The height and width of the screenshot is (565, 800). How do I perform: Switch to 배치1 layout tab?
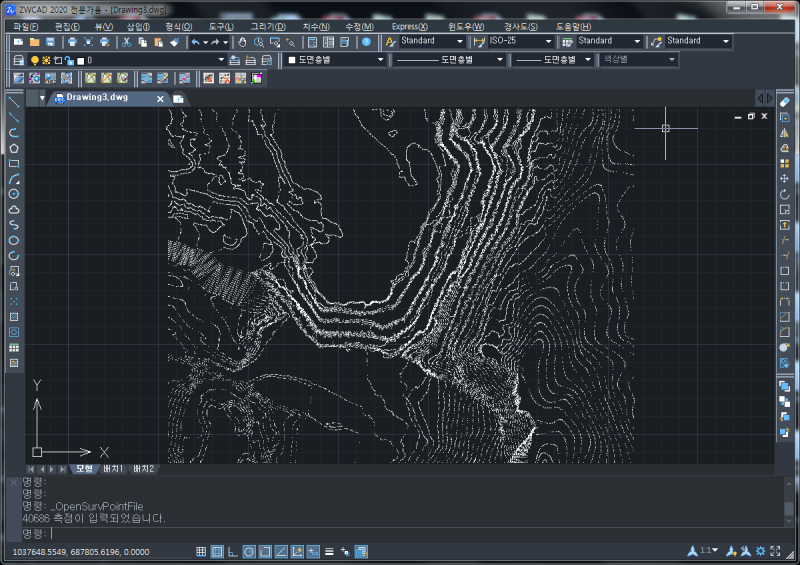pos(113,468)
